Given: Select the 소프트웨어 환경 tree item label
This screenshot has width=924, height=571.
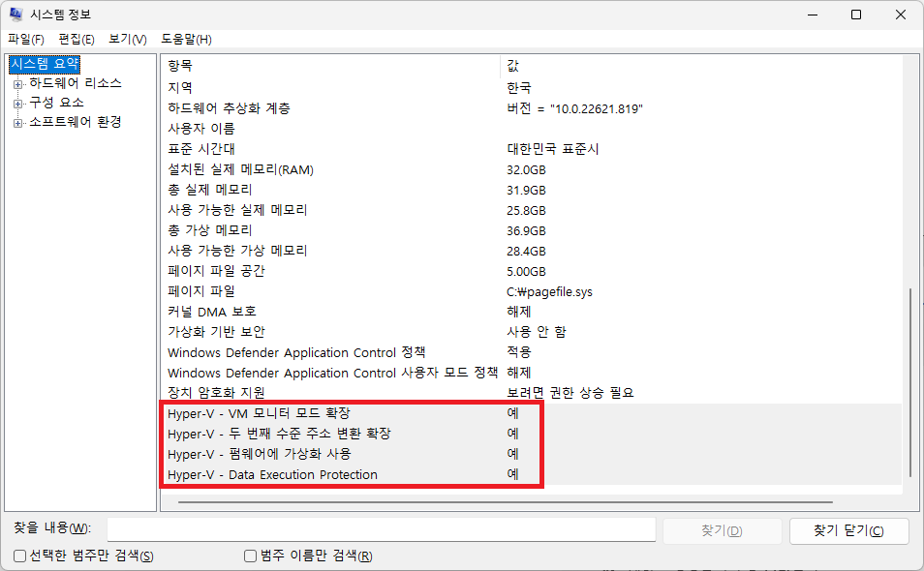Looking at the screenshot, I should tap(76, 122).
